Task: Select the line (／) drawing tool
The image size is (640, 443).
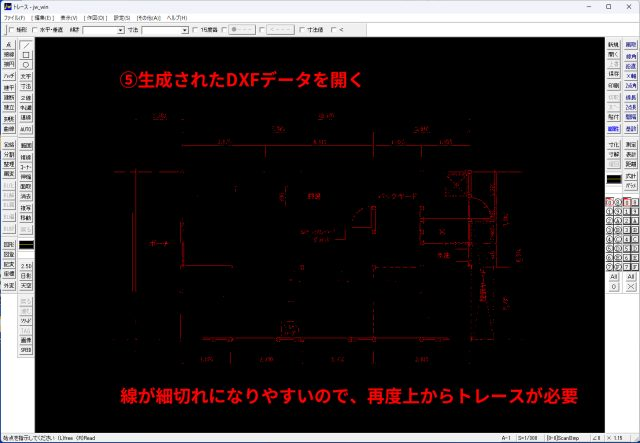Action: tap(26, 46)
